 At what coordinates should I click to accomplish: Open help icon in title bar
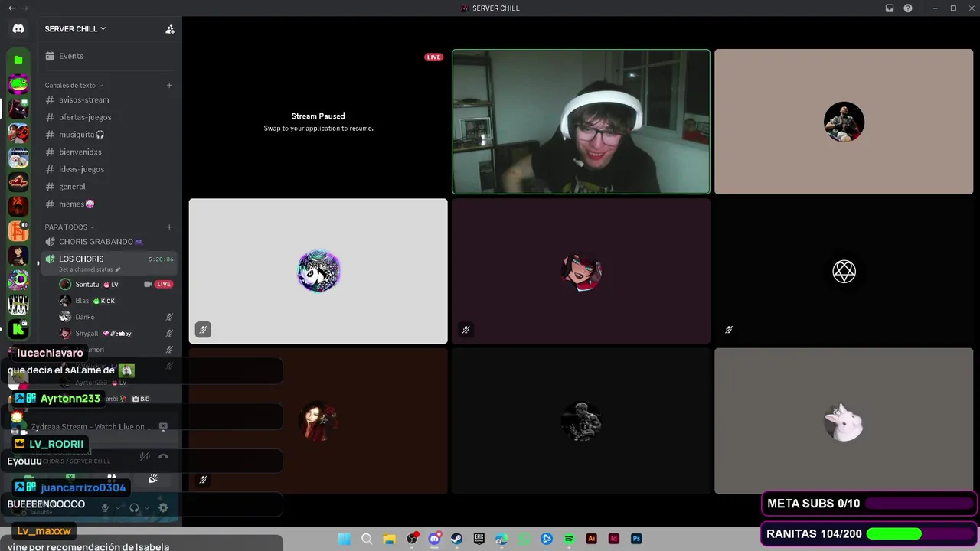coord(908,8)
